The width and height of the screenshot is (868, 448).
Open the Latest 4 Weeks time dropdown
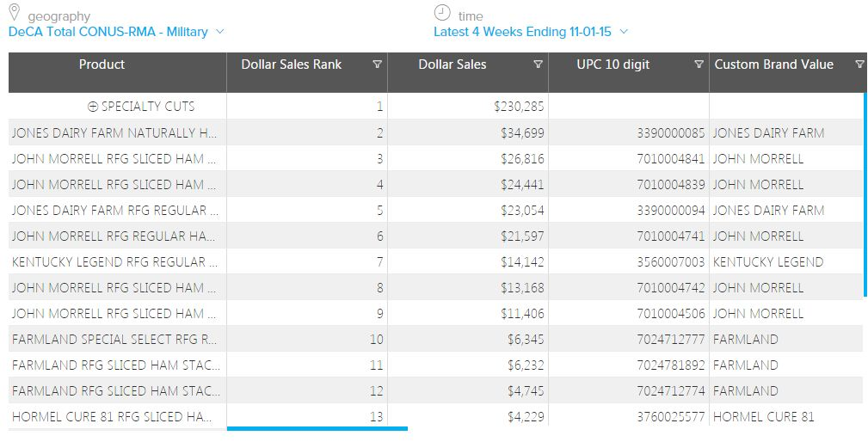click(x=531, y=32)
